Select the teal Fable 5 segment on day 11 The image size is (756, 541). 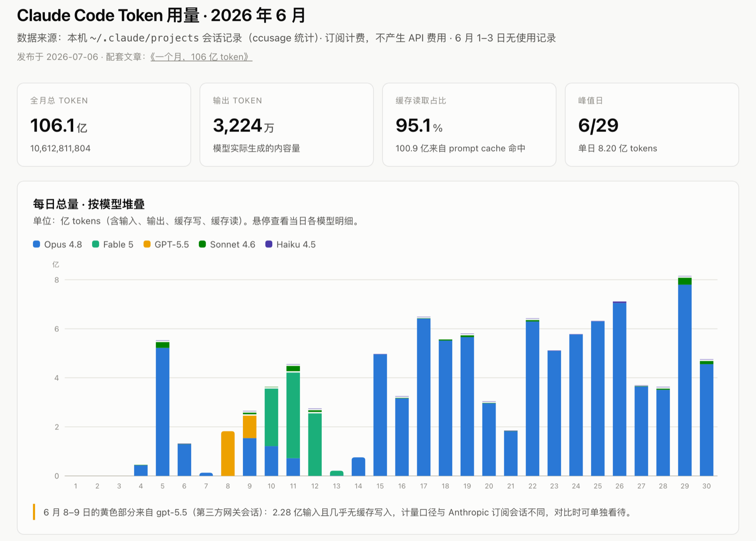[293, 415]
